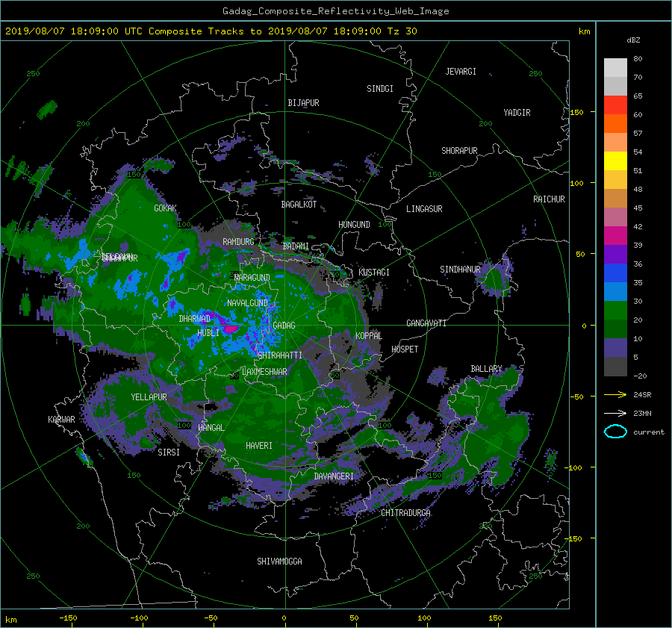Select the 30 dBZ light blue swatch
Image resolution: width=672 pixels, height=628 pixels.
click(615, 291)
